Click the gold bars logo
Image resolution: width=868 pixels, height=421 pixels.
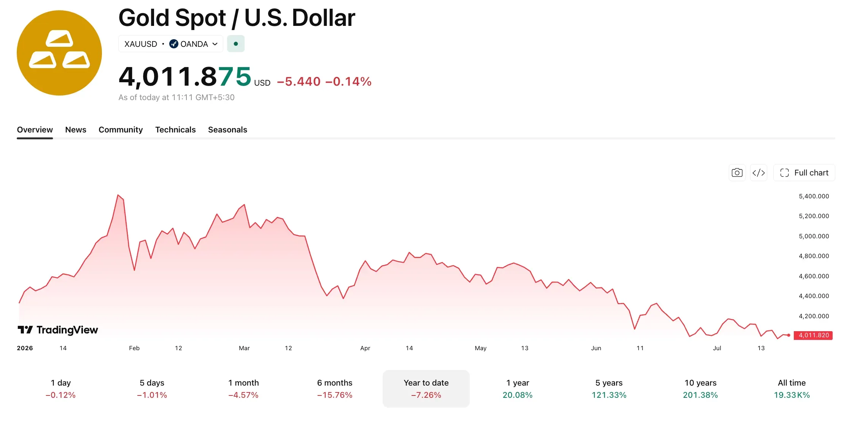click(59, 53)
